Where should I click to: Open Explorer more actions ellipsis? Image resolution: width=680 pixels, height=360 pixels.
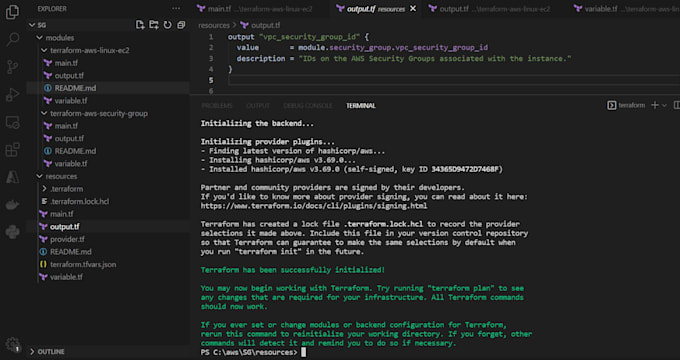(x=176, y=8)
